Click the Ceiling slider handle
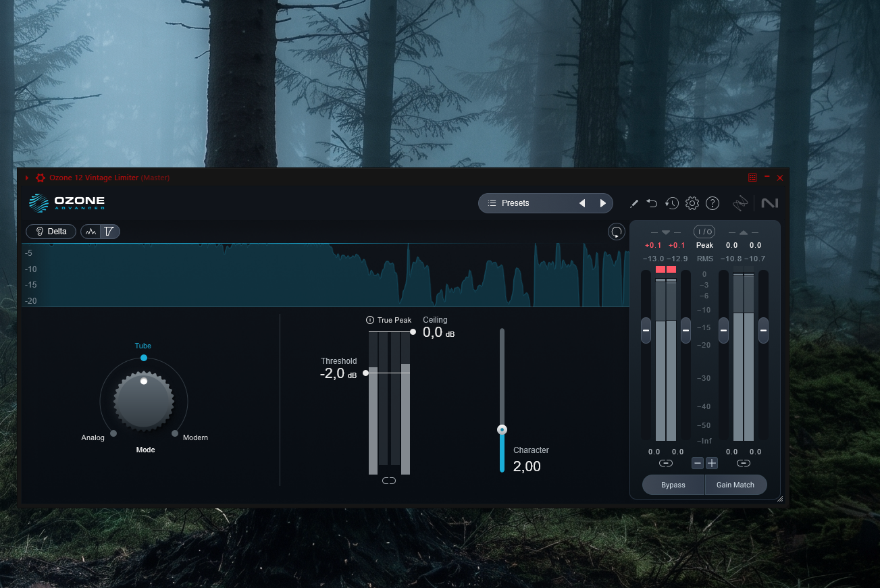 click(x=413, y=332)
